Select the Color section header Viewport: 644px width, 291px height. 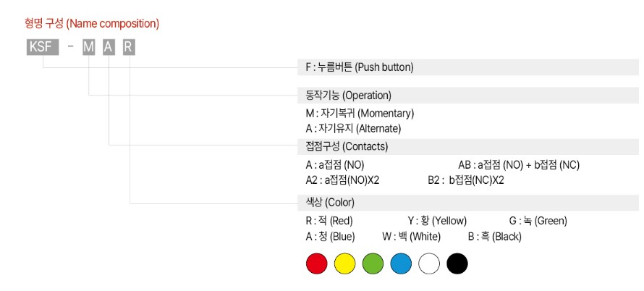[468, 203]
